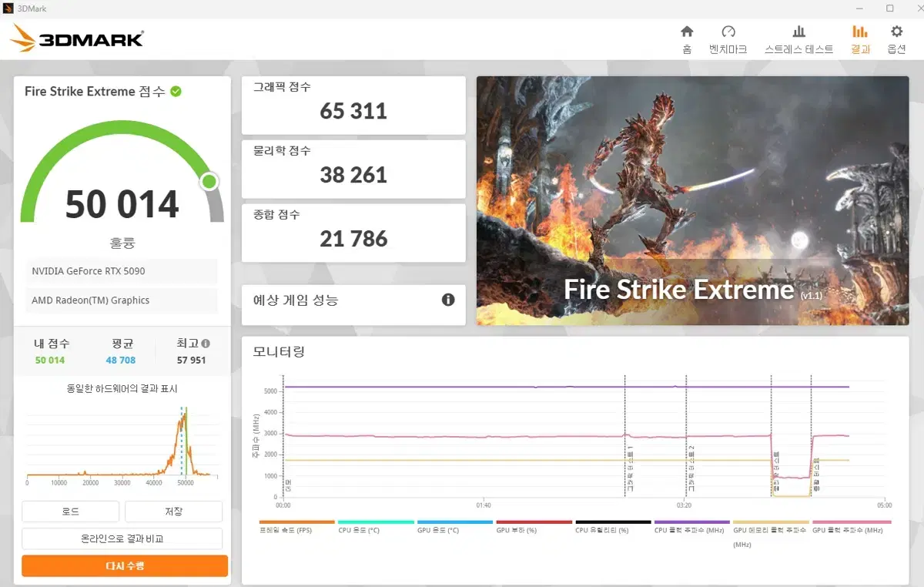The height and width of the screenshot is (587, 924).
Task: Click the orange 다시 수행 button
Action: 125,566
